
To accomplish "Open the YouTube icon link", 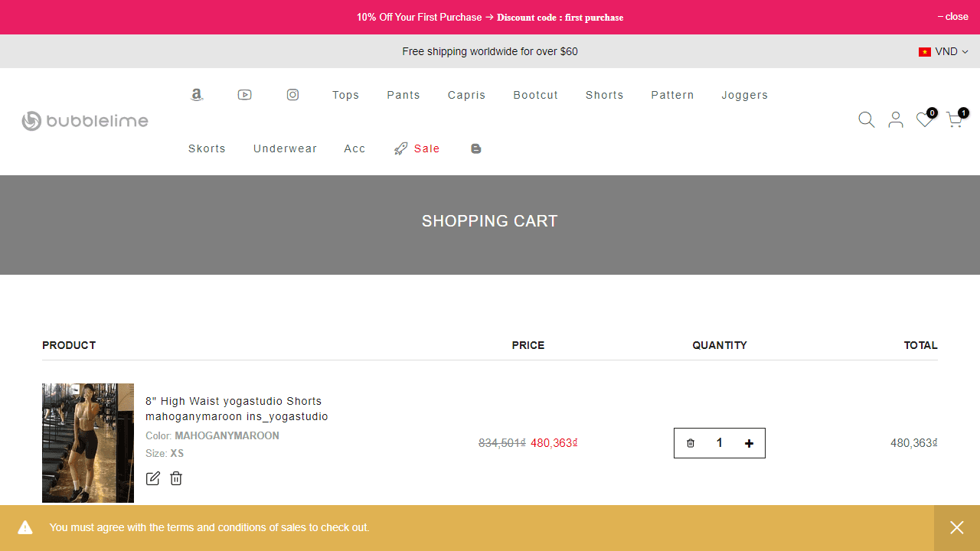I will click(245, 95).
